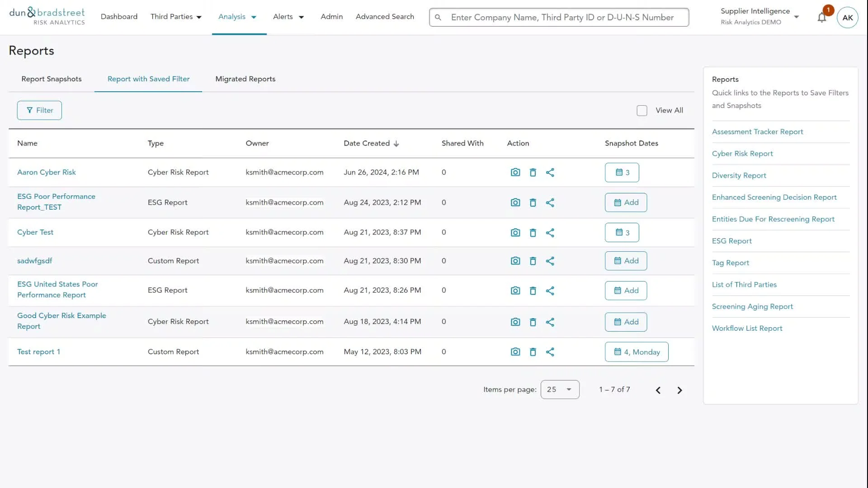The width and height of the screenshot is (868, 488).
Task: Open the Diversity Report quick link
Action: point(739,175)
